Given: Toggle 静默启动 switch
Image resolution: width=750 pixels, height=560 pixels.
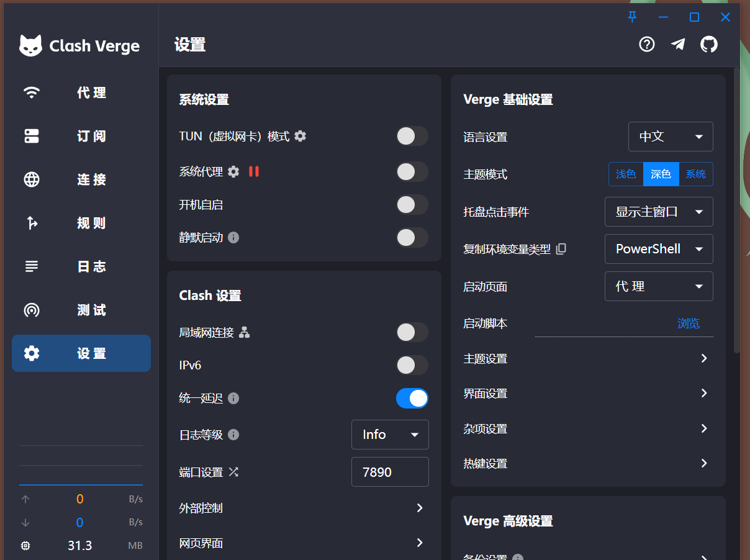Looking at the screenshot, I should coord(412,237).
